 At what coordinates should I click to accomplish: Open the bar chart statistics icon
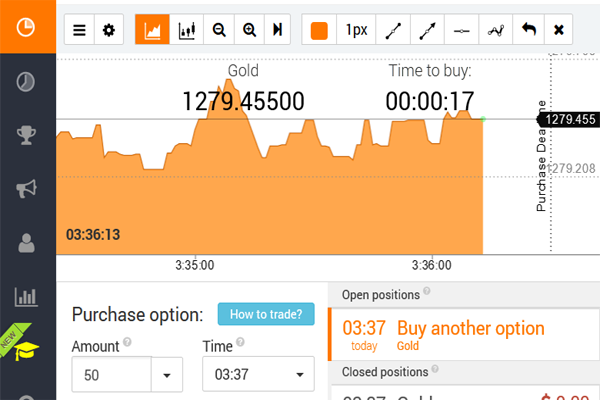(x=26, y=297)
